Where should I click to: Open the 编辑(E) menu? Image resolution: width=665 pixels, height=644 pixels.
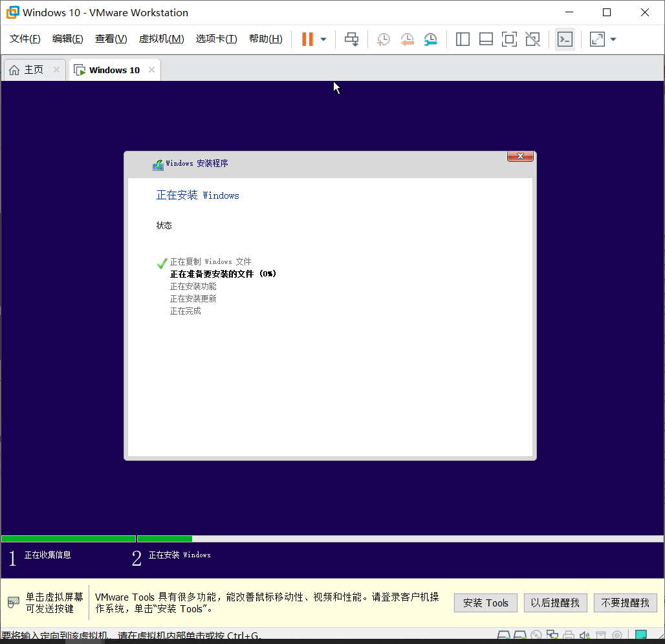click(x=68, y=39)
